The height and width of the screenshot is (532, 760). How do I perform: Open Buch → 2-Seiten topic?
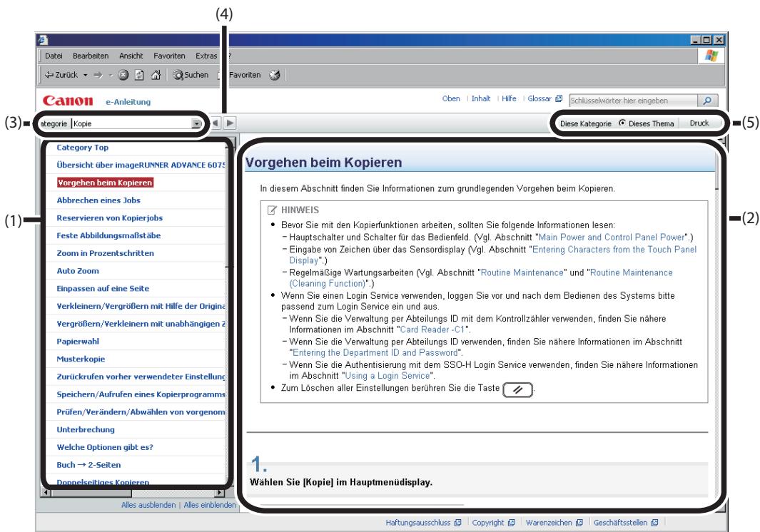(88, 465)
